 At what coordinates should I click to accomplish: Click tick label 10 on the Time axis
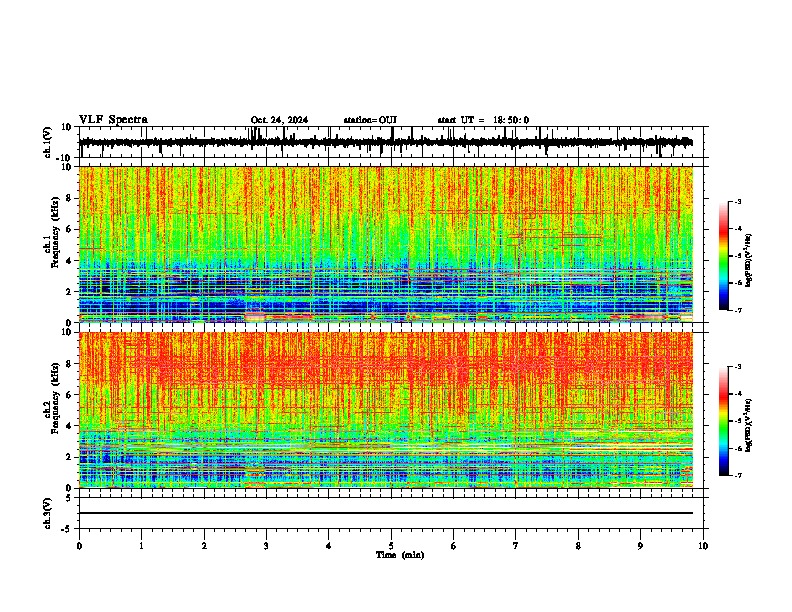703,546
